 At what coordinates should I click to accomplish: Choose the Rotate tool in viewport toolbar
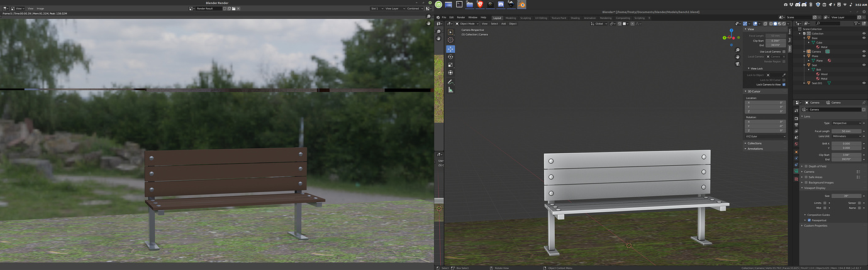tap(451, 57)
